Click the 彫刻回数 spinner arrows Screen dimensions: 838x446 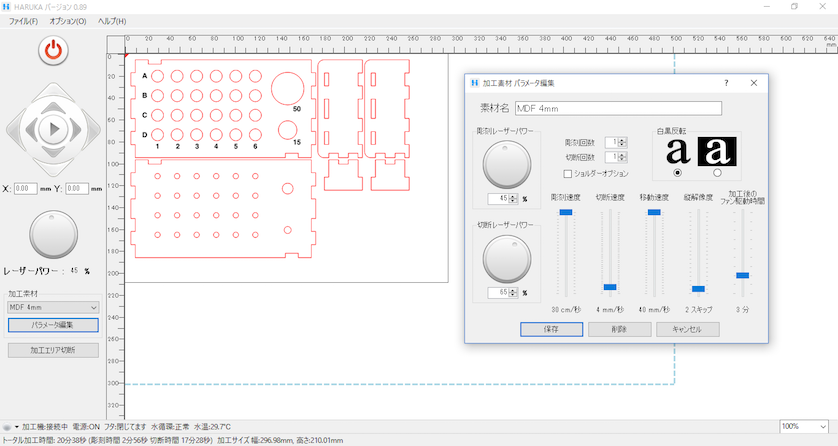[624, 143]
